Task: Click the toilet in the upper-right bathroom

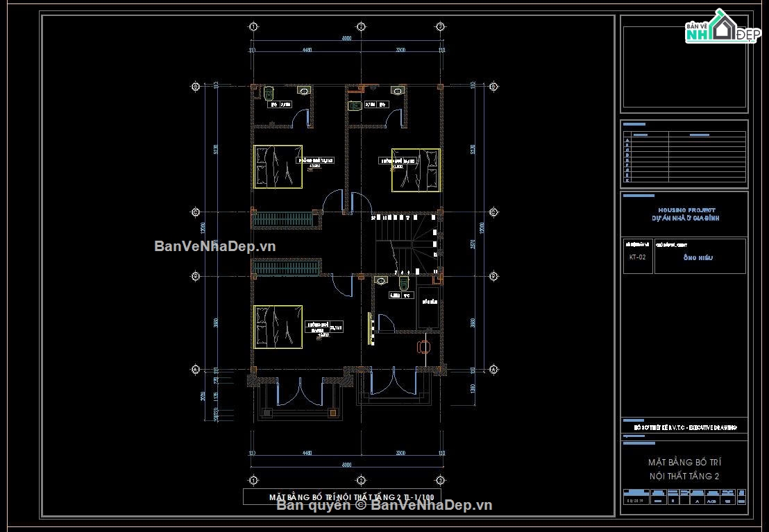Action: [x=355, y=105]
